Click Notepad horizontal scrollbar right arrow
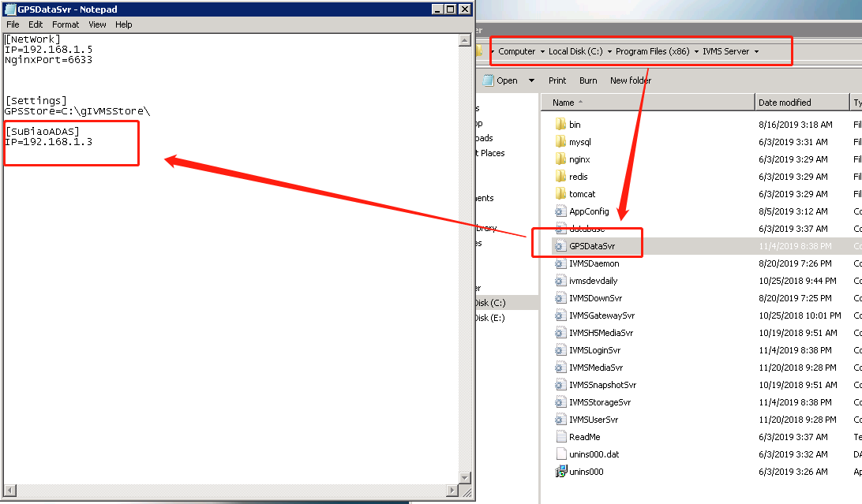This screenshot has width=862, height=504. pos(452,491)
